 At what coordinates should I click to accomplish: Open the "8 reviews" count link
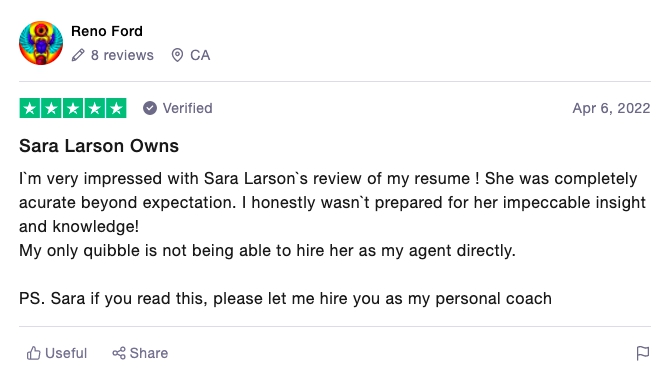pyautogui.click(x=122, y=55)
